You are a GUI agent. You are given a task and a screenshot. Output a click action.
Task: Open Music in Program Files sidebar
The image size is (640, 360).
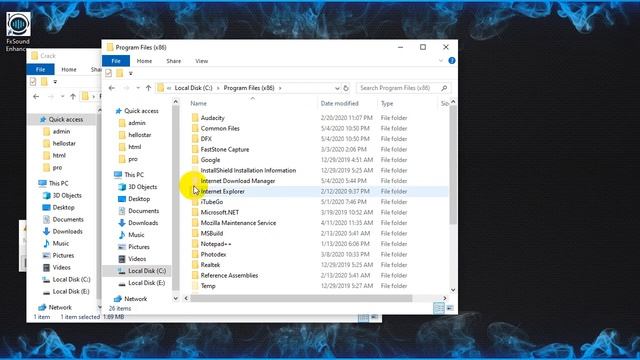tap(136, 235)
